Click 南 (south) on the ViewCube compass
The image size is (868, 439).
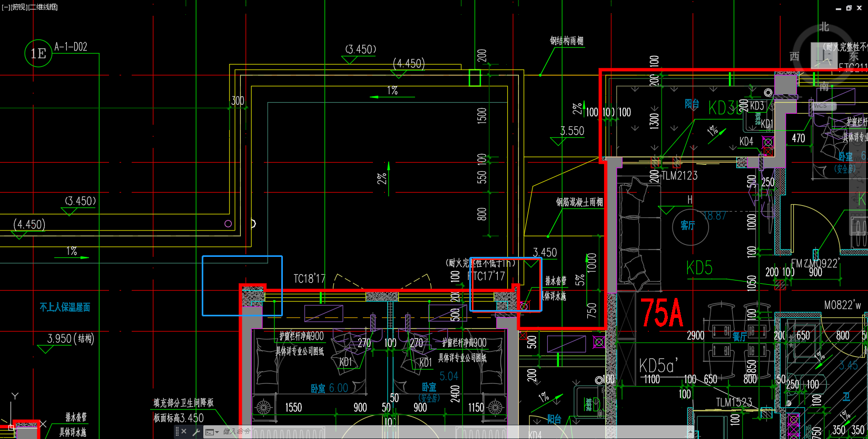coord(824,86)
